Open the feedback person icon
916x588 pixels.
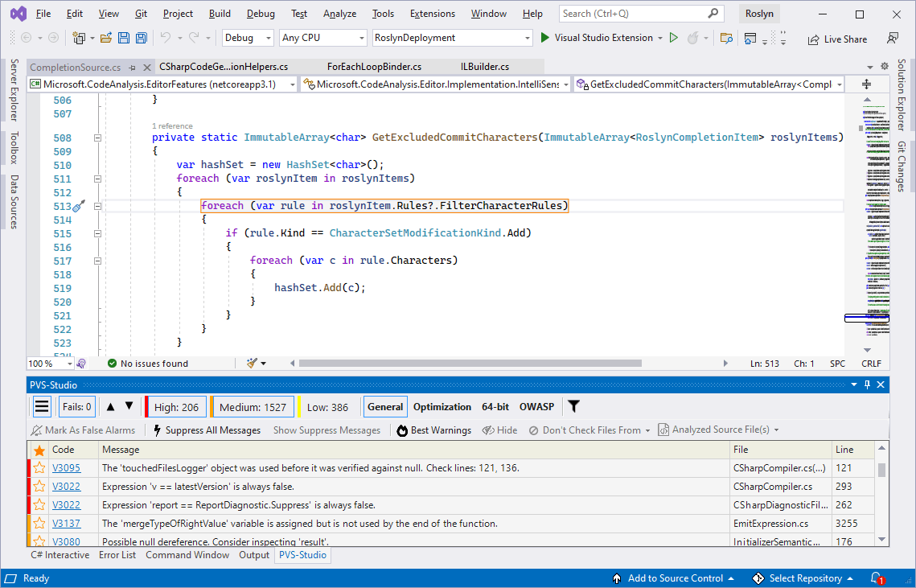tap(893, 38)
